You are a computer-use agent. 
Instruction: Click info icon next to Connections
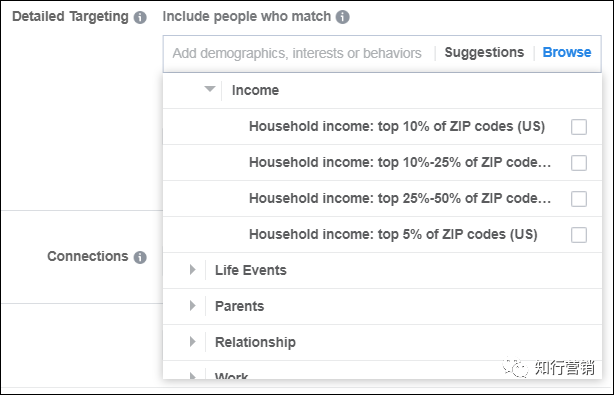[x=140, y=257]
